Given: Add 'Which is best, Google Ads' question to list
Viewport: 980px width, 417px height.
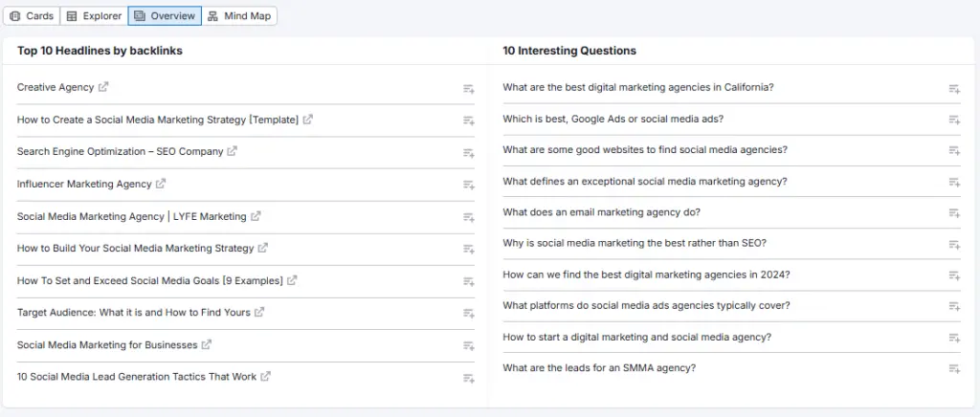Looking at the screenshot, I should pos(954,121).
